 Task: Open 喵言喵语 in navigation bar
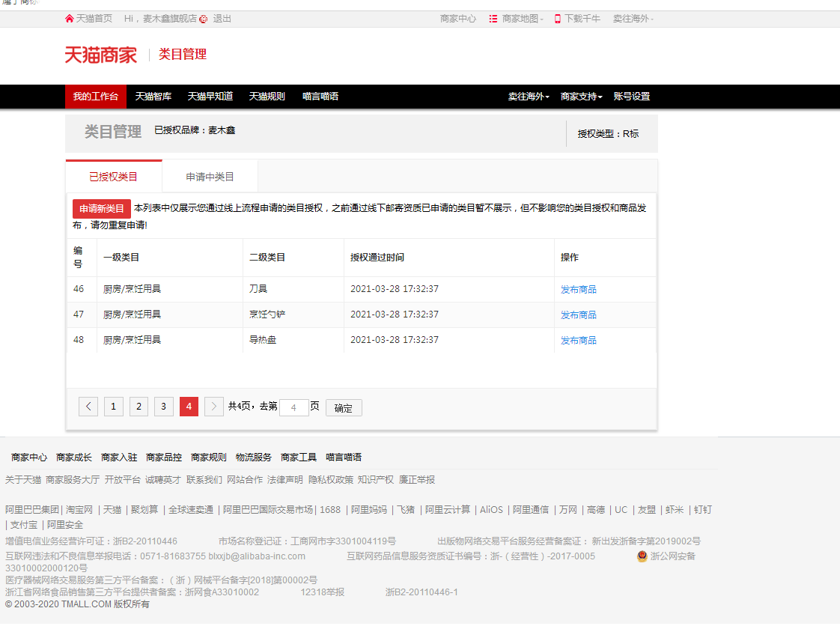320,97
